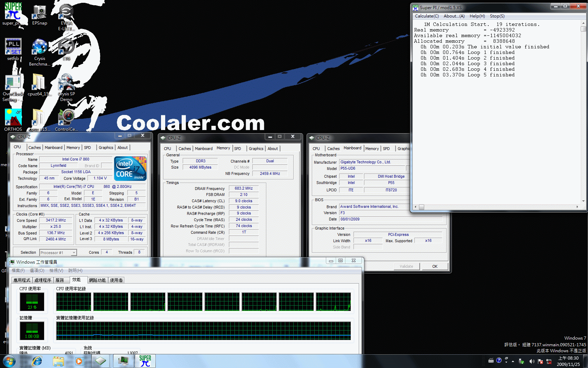Switch to Mainboard tab in left CPU-Z

click(54, 148)
